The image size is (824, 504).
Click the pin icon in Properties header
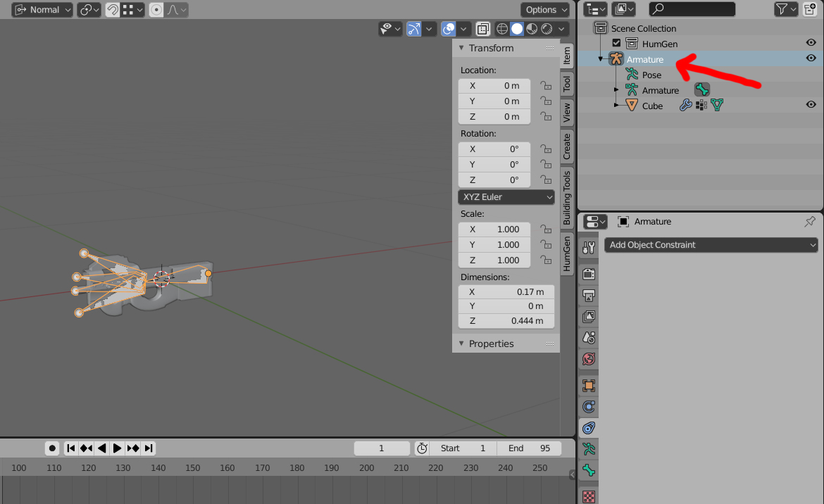[x=809, y=222]
